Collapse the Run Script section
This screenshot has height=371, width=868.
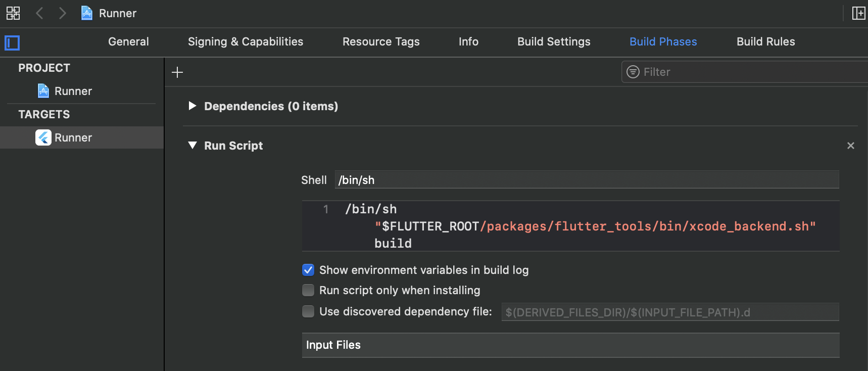tap(192, 146)
